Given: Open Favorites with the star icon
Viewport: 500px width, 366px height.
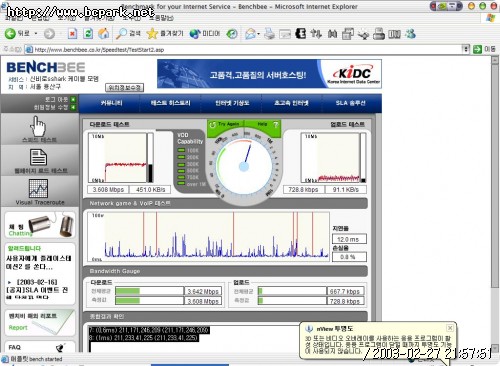Looking at the screenshot, I should (x=165, y=33).
